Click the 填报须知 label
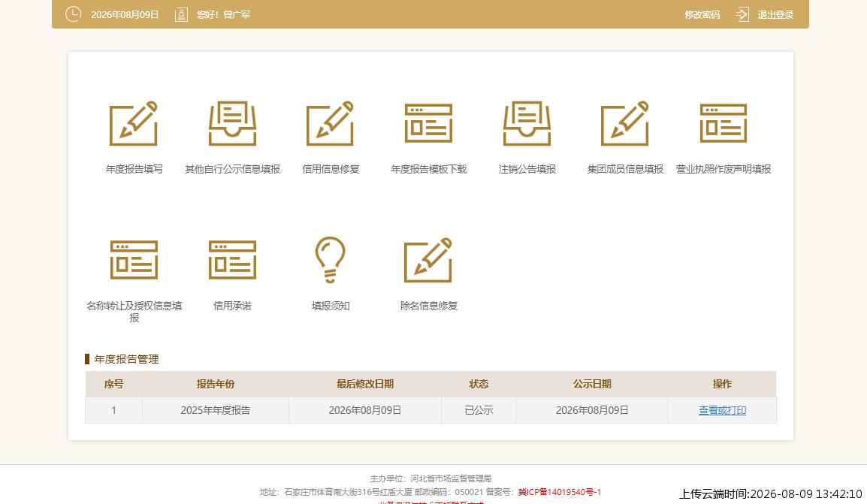 [330, 306]
